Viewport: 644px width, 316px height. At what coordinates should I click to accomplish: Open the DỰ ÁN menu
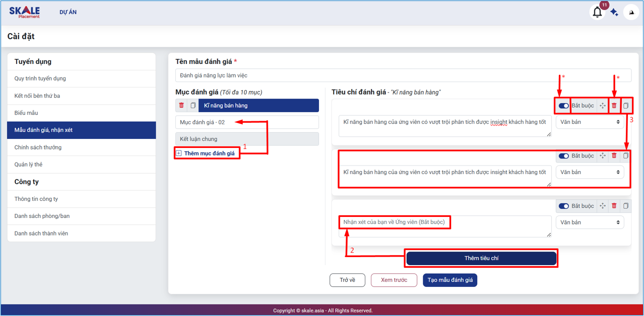tap(68, 12)
